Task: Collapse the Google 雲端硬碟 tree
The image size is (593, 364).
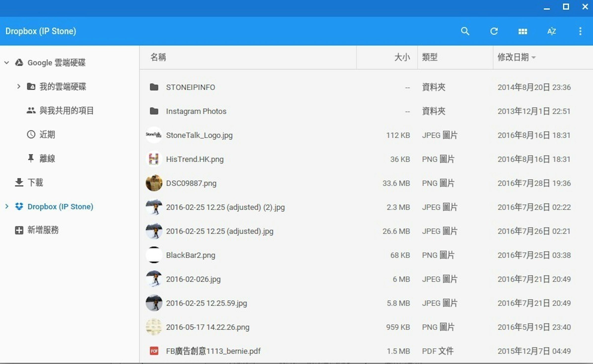Action: 7,63
